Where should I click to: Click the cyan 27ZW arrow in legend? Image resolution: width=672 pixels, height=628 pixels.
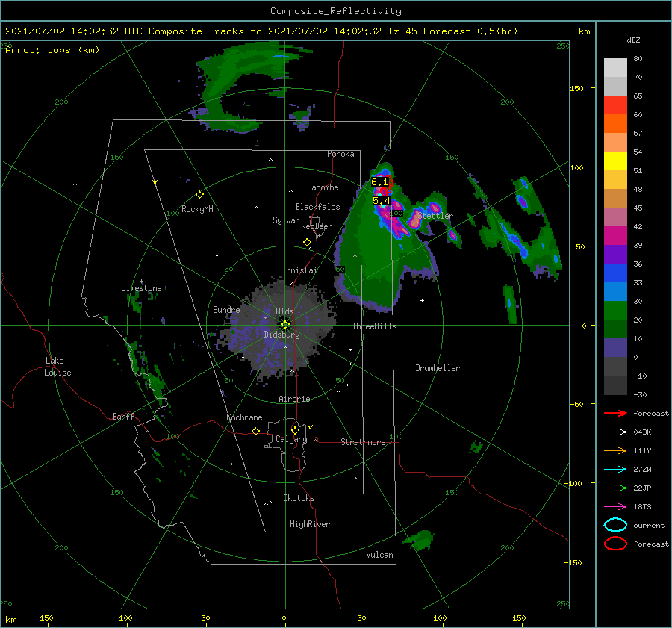(615, 470)
